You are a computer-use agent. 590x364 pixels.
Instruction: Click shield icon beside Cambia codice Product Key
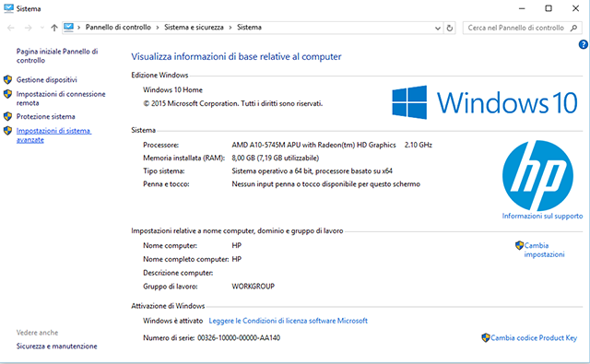tap(486, 337)
